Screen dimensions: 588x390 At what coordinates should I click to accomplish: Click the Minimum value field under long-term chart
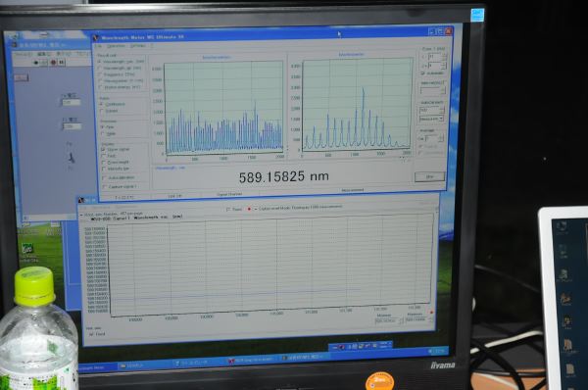point(387,321)
